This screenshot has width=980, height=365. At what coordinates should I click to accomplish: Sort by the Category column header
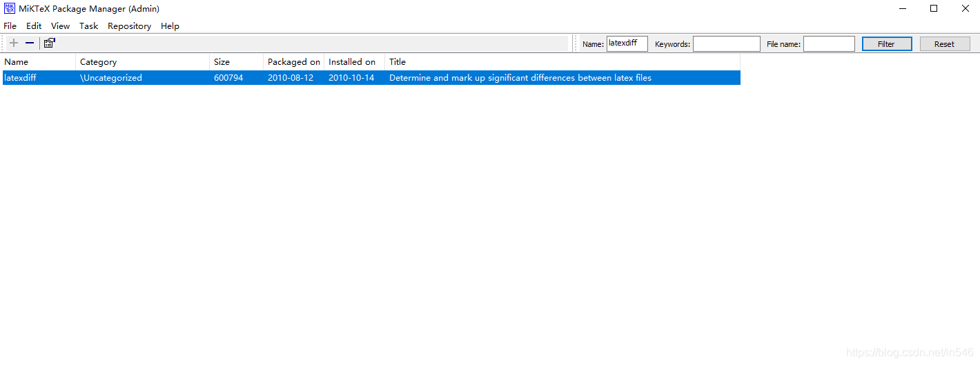tap(142, 62)
